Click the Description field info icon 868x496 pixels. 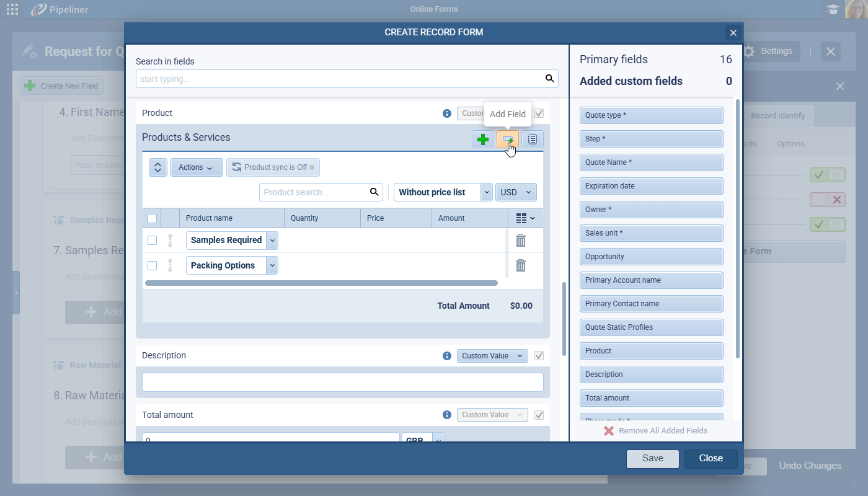446,356
